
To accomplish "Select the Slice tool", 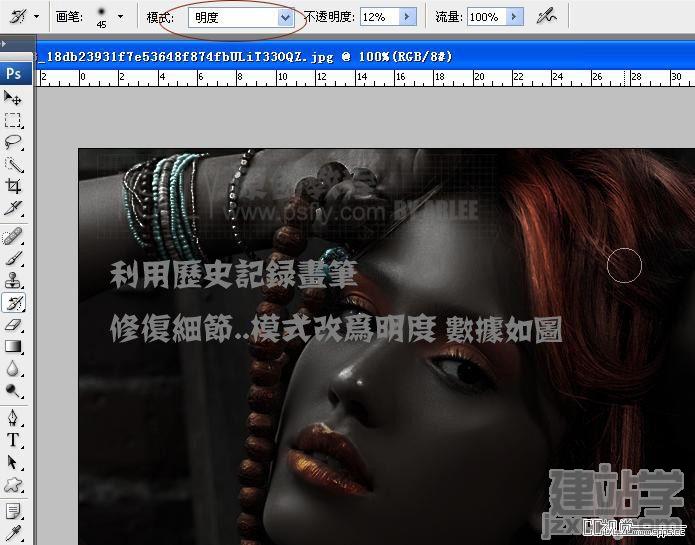I will [x=13, y=208].
